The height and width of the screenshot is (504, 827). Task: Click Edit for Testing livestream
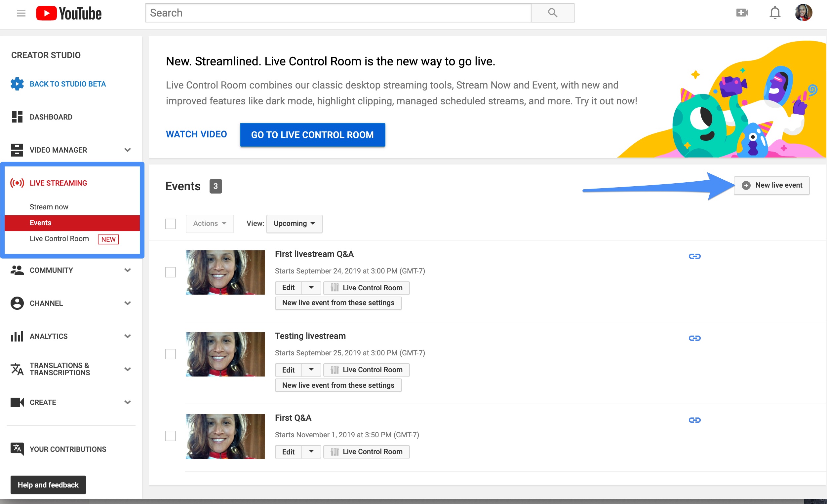(288, 370)
